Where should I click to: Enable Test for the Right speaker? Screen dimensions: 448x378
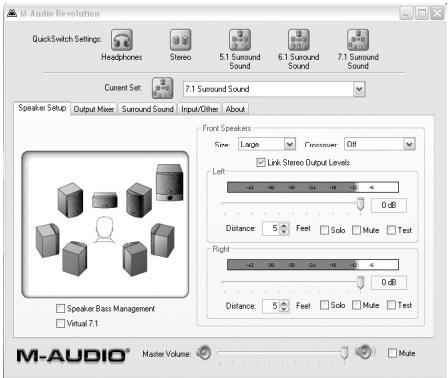pyautogui.click(x=391, y=305)
